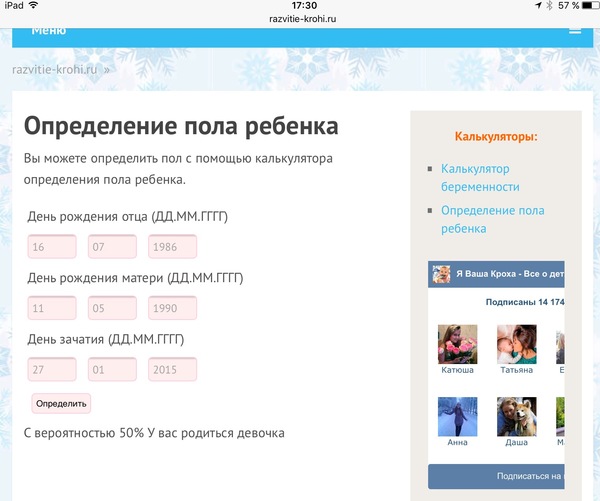Click mother's birth day field 11
600x501 pixels.
tap(52, 308)
